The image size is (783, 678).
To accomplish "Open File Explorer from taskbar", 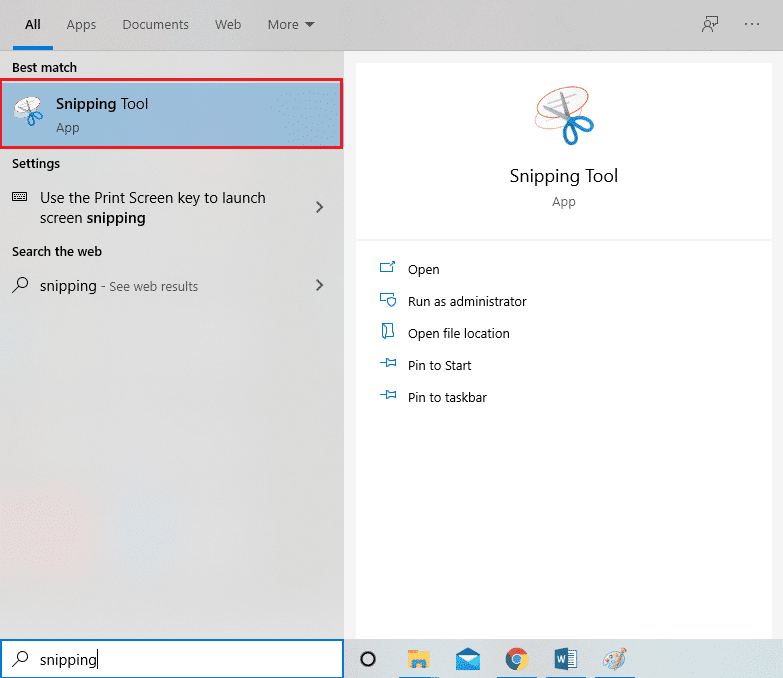I will 418,659.
